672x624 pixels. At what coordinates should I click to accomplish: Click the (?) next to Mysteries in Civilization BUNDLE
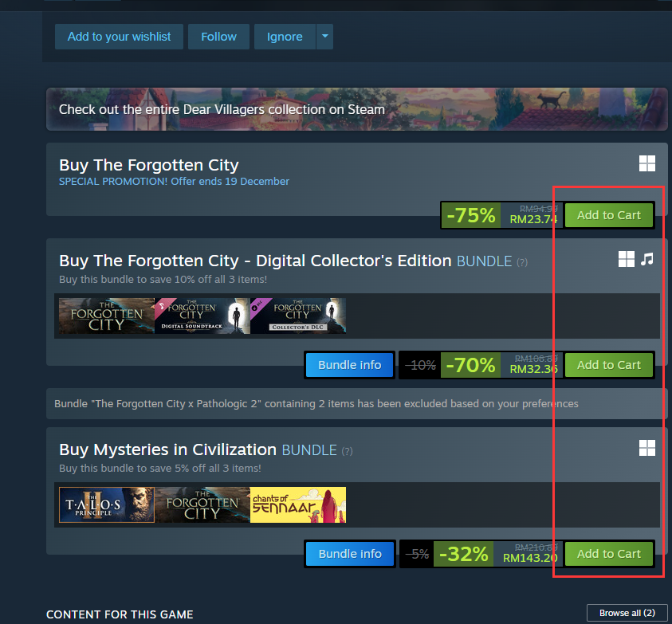pos(347,451)
